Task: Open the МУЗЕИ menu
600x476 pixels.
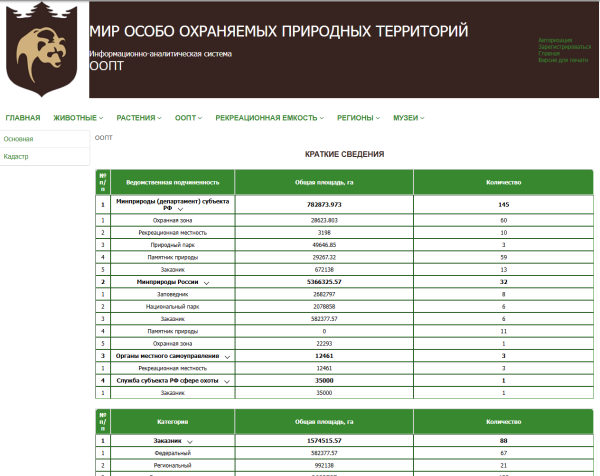Action: click(x=408, y=118)
